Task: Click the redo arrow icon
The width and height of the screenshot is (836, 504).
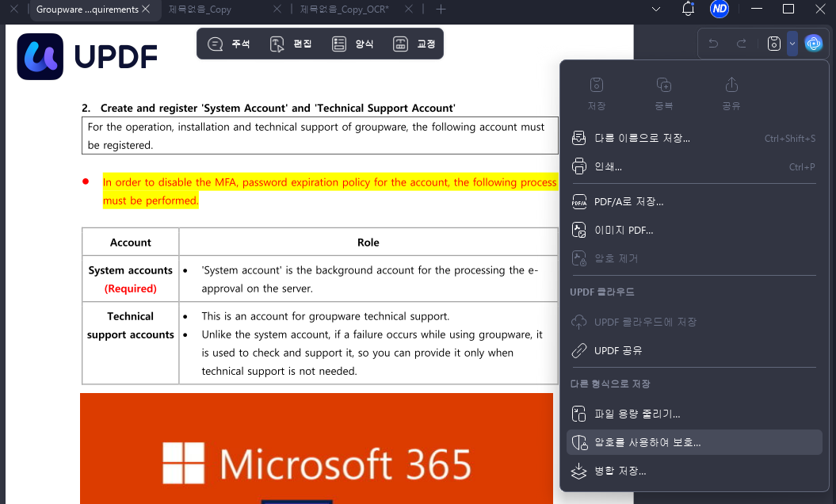Action: tap(741, 44)
